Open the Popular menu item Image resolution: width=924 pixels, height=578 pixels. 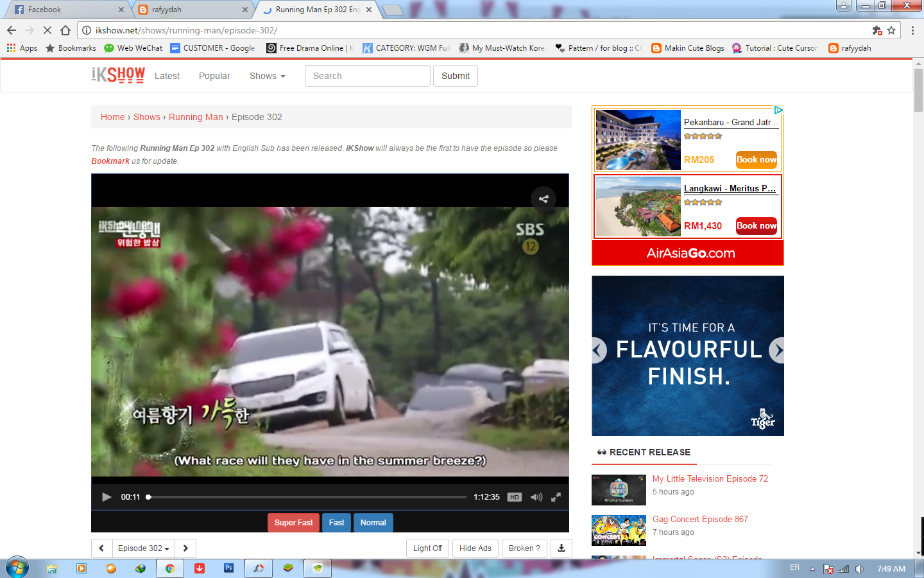pos(214,76)
